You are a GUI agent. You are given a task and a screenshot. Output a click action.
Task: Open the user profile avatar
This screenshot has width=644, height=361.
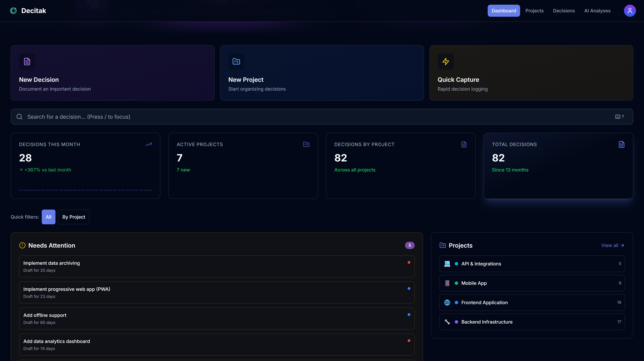pyautogui.click(x=630, y=10)
